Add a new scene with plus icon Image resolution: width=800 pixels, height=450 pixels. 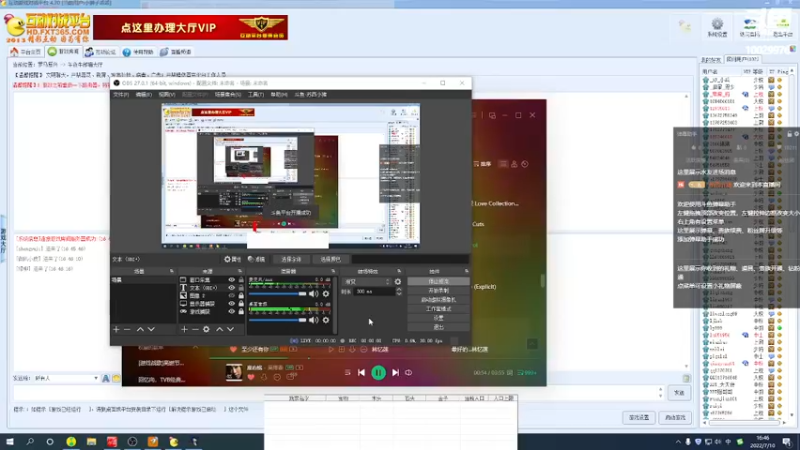116,330
